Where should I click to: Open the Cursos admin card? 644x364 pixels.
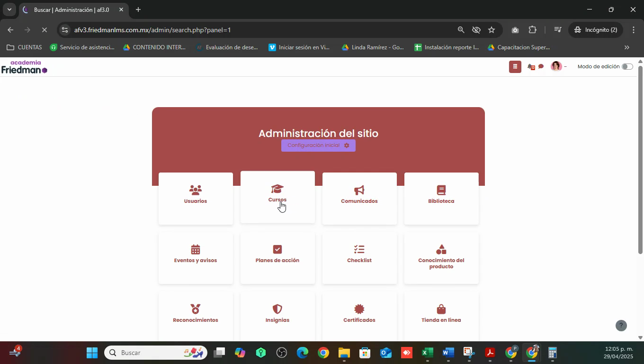coord(277,197)
